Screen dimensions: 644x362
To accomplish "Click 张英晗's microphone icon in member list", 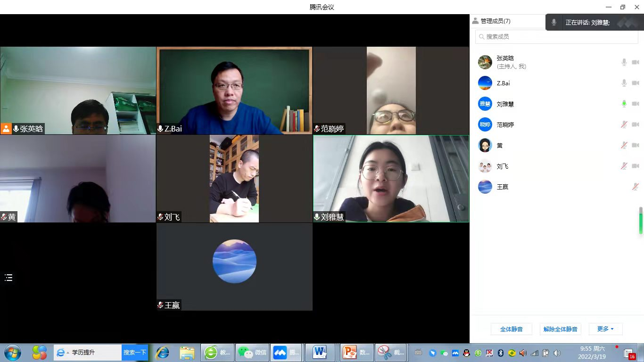I will click(x=624, y=62).
